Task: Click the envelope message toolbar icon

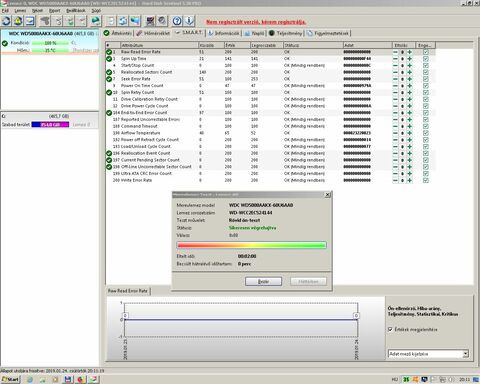Action: point(30,21)
